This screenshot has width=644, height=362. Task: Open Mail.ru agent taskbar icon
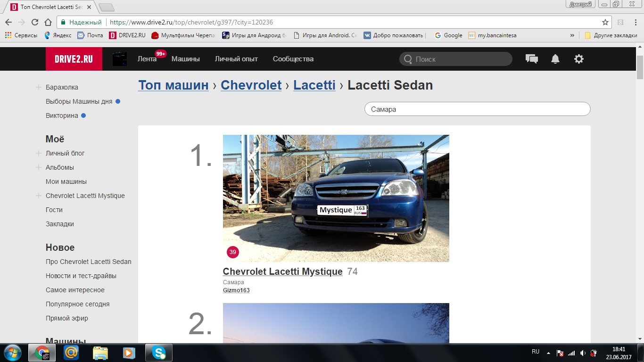71,353
